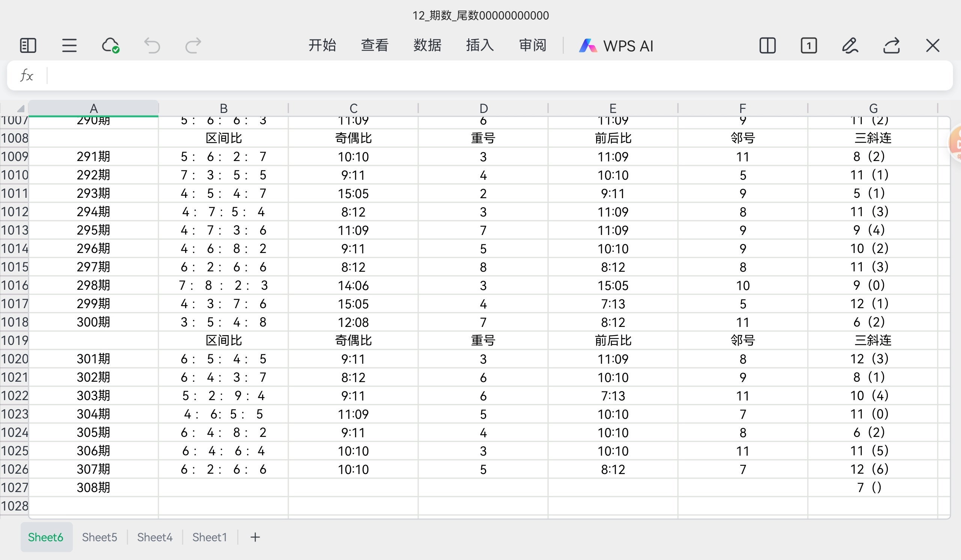
Task: Select 8 in column D row 1015
Action: 483,267
